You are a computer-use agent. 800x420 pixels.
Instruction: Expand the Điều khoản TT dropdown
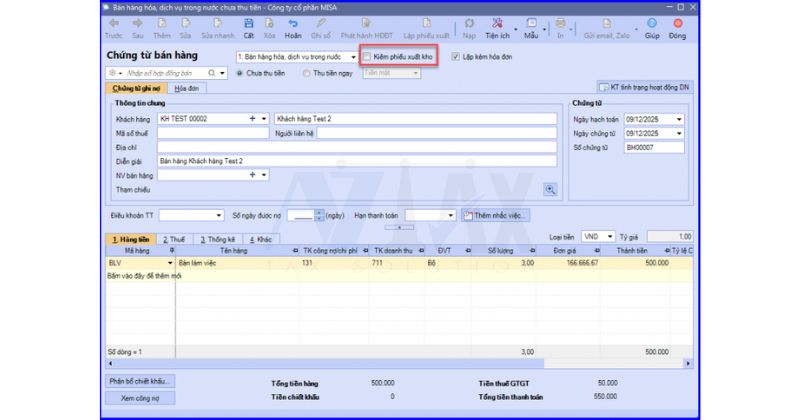click(x=219, y=215)
